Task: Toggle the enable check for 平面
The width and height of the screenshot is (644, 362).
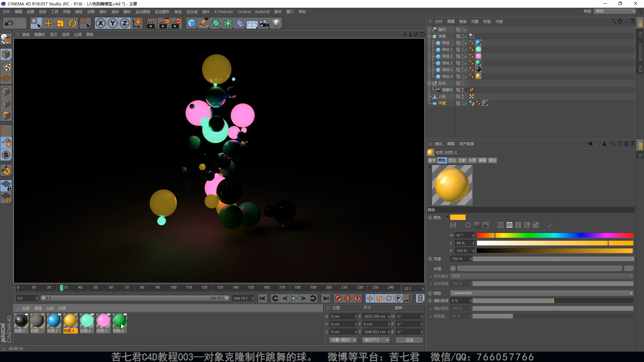Action: point(466,103)
